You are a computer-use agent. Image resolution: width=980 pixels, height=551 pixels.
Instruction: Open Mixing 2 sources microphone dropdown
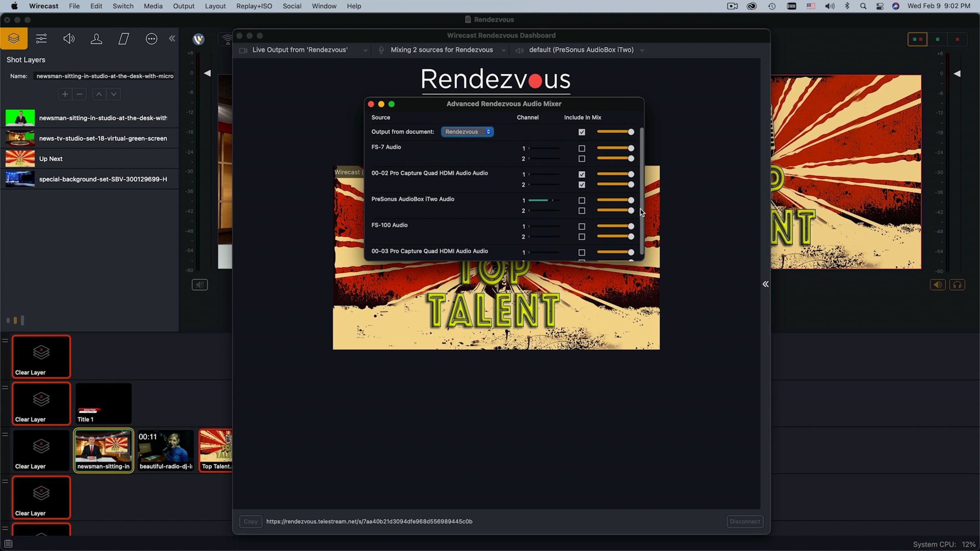[x=443, y=50]
